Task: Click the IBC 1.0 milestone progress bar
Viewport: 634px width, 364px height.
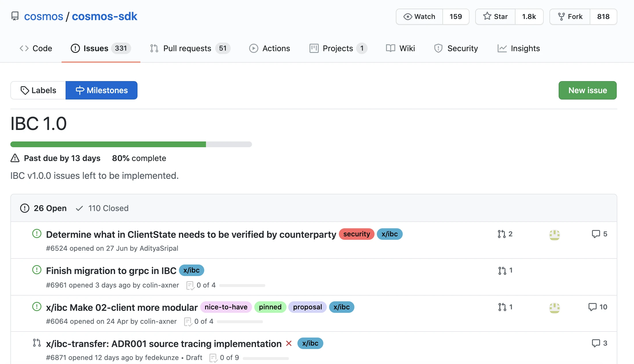Action: tap(131, 144)
